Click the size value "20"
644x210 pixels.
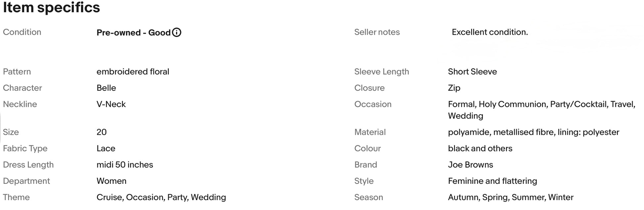[102, 132]
